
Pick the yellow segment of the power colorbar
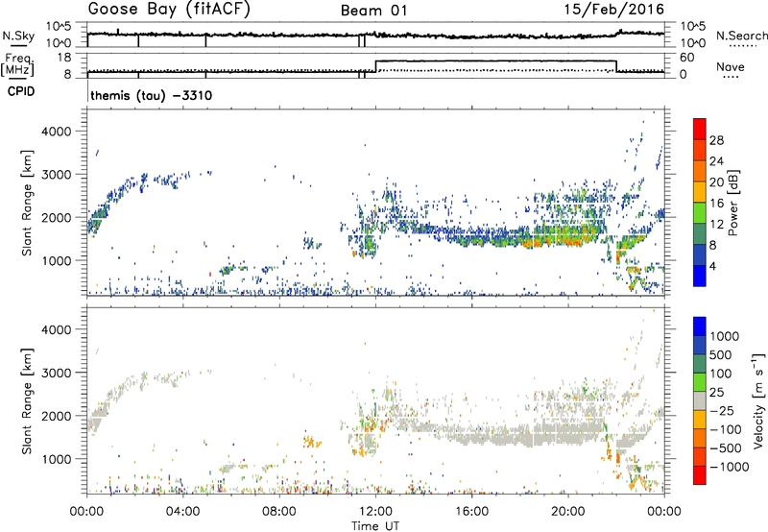(700, 192)
